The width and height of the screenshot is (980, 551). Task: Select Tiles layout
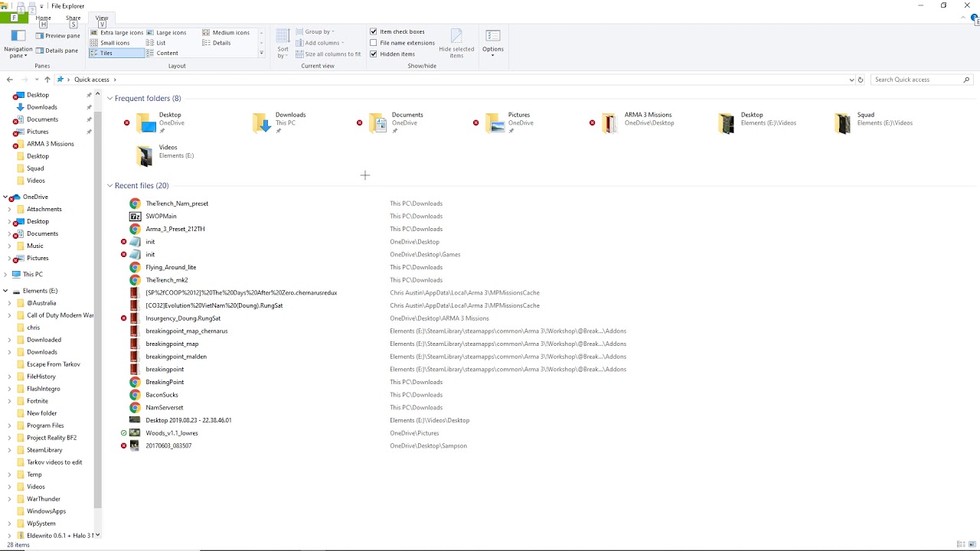click(116, 54)
